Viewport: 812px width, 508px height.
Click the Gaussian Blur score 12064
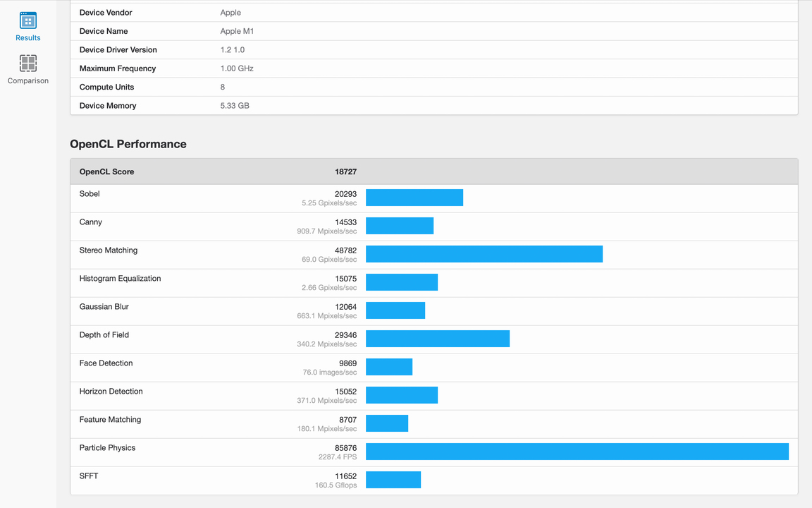345,307
